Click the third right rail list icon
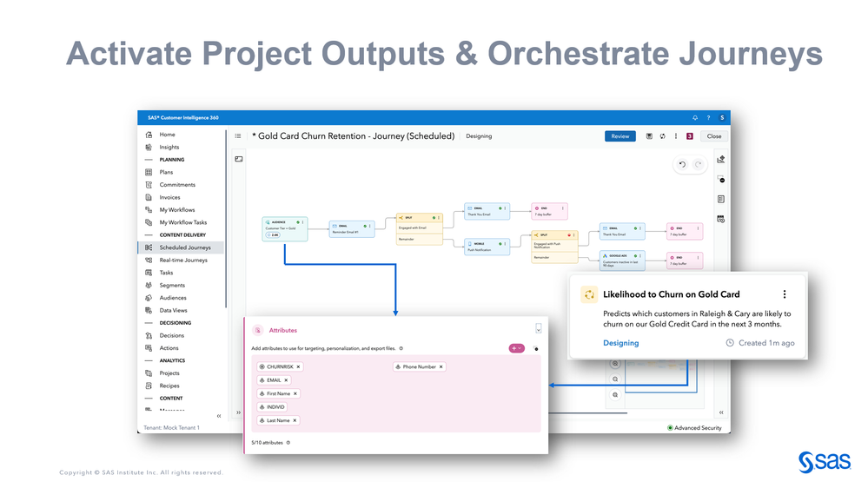868x488 pixels. (721, 199)
